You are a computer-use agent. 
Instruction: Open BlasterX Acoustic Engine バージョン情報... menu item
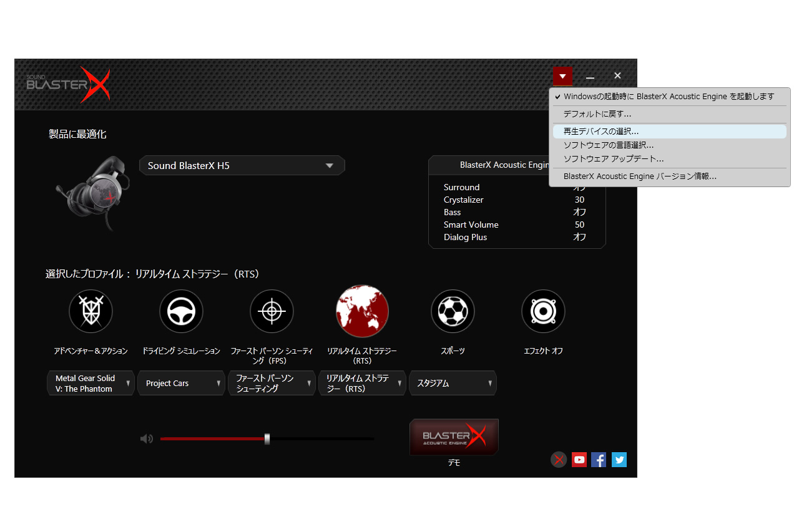tap(670, 177)
